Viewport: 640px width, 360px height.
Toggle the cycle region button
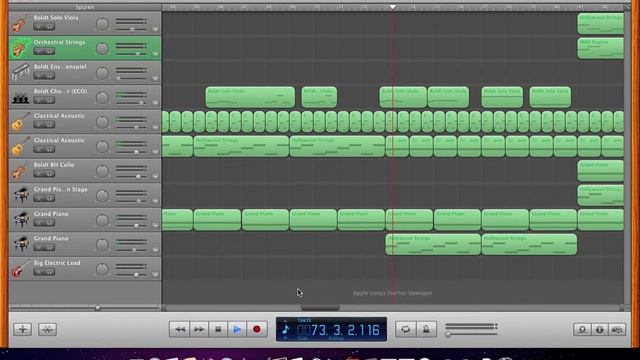(x=406, y=329)
